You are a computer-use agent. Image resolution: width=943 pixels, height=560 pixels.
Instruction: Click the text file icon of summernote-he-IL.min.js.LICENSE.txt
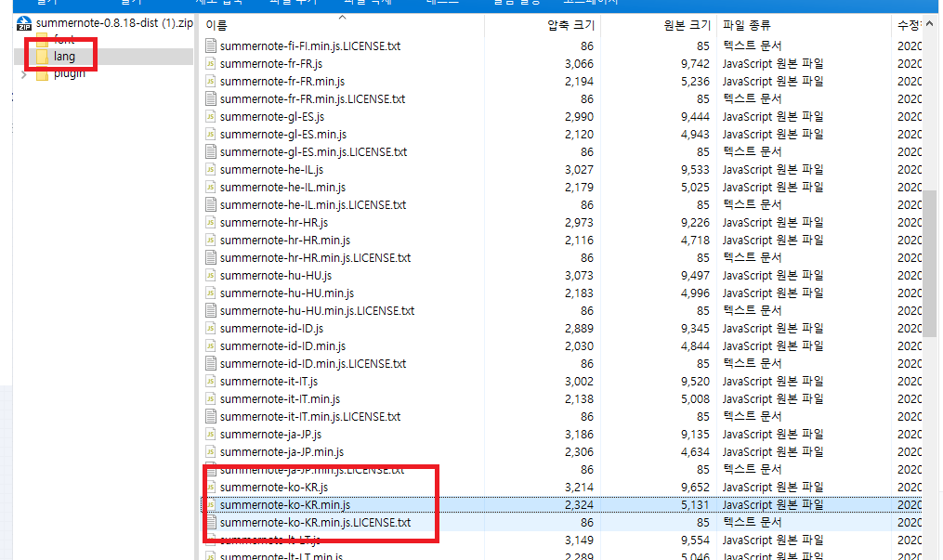point(211,205)
